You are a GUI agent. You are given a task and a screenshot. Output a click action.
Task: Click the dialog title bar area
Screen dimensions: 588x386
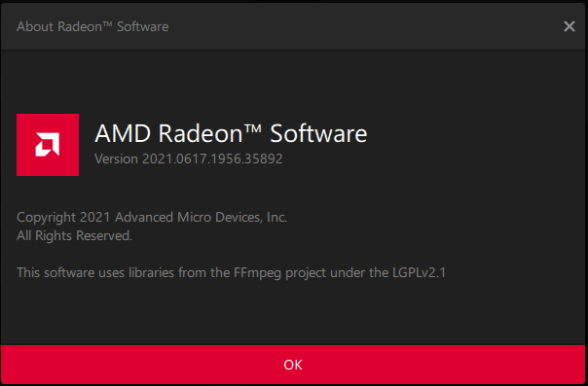coord(292,26)
